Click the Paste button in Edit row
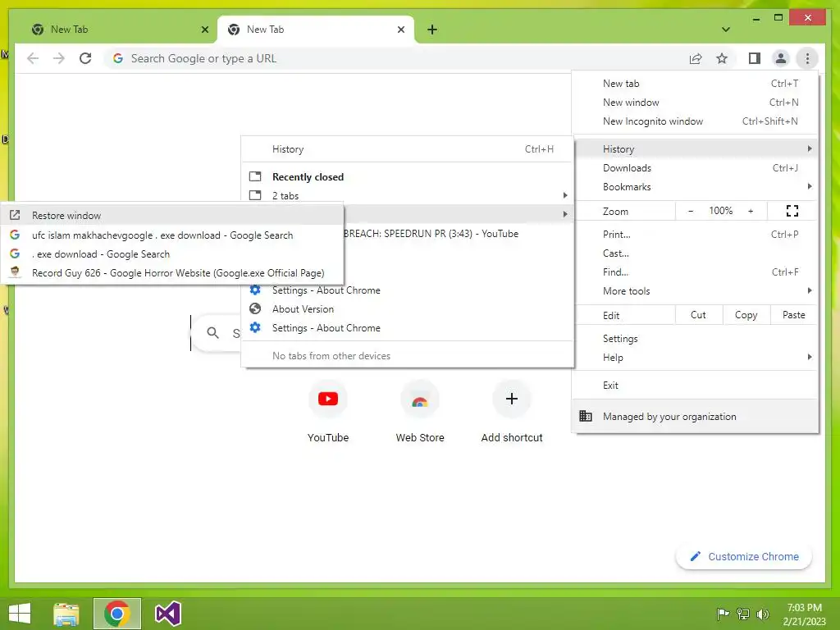This screenshot has width=840, height=630. click(794, 315)
